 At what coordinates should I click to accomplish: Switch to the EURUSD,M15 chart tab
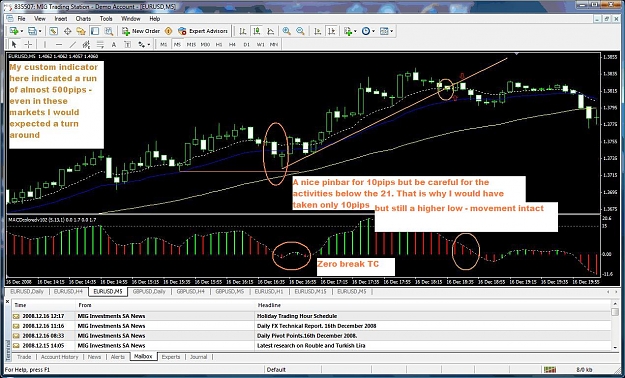click(x=310, y=292)
